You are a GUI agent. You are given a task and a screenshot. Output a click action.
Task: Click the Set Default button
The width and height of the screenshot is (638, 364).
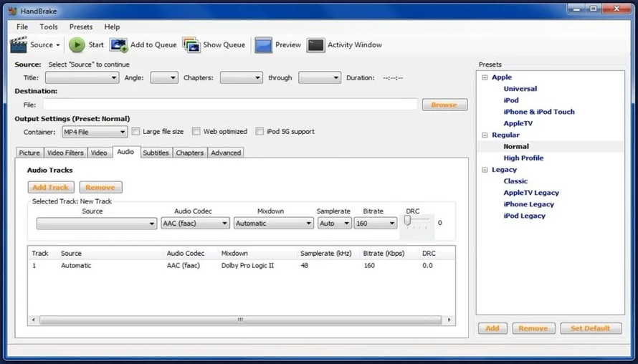pos(591,328)
